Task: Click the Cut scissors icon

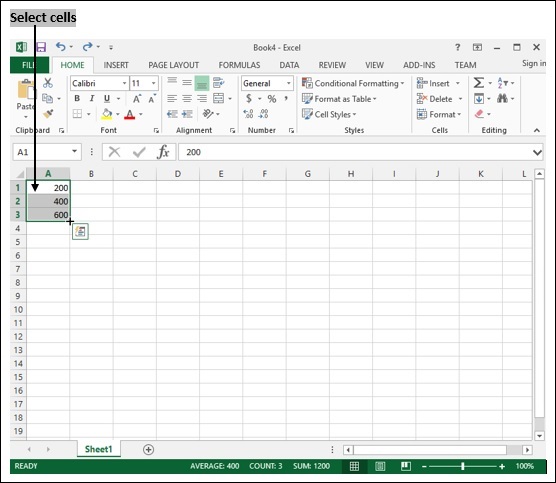Action: (48, 83)
